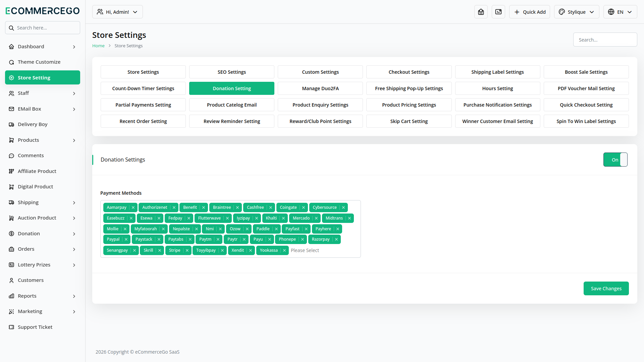Open the Spin To Win Label Settings tab

(586, 121)
